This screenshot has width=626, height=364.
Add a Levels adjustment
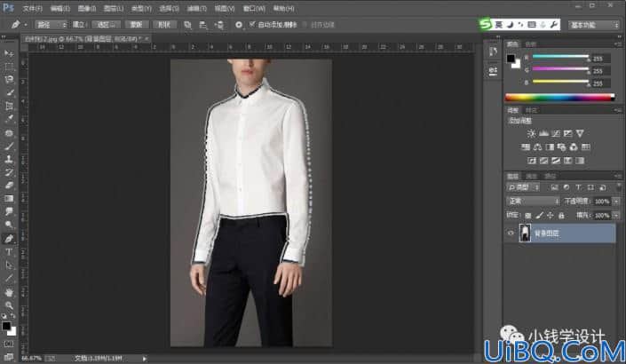(543, 133)
